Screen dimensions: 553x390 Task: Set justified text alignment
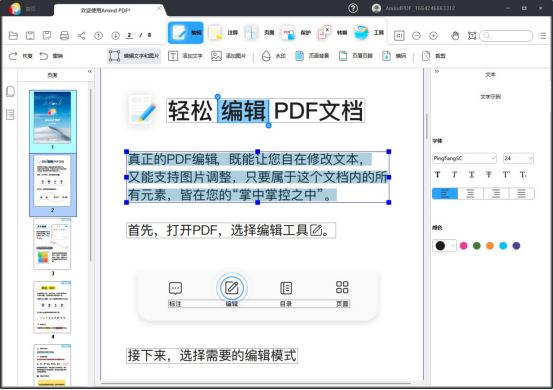pos(521,194)
